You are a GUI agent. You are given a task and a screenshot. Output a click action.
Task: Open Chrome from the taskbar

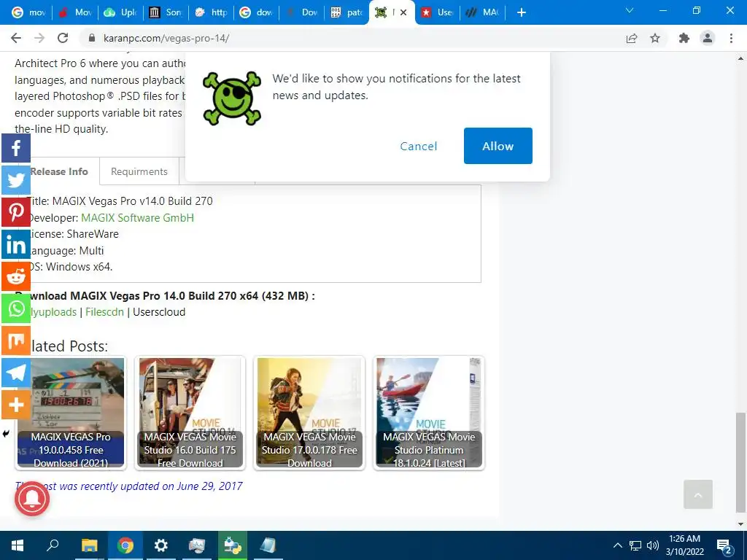click(x=125, y=545)
